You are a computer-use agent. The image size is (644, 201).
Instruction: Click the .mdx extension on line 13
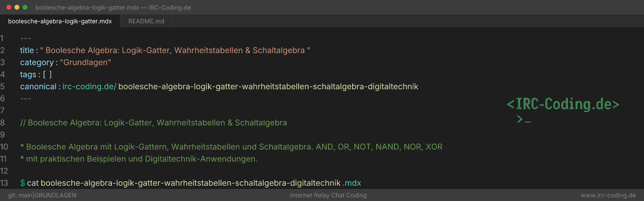tap(352, 183)
